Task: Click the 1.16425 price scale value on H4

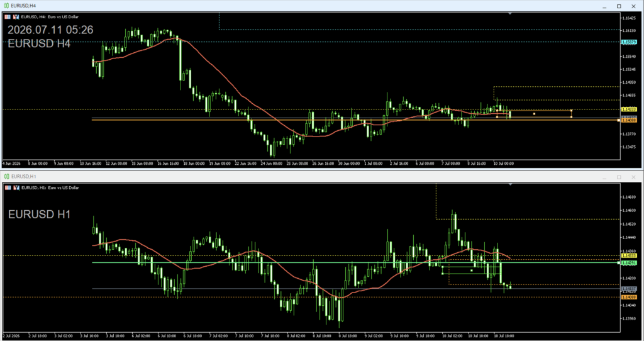Action: 629,18
